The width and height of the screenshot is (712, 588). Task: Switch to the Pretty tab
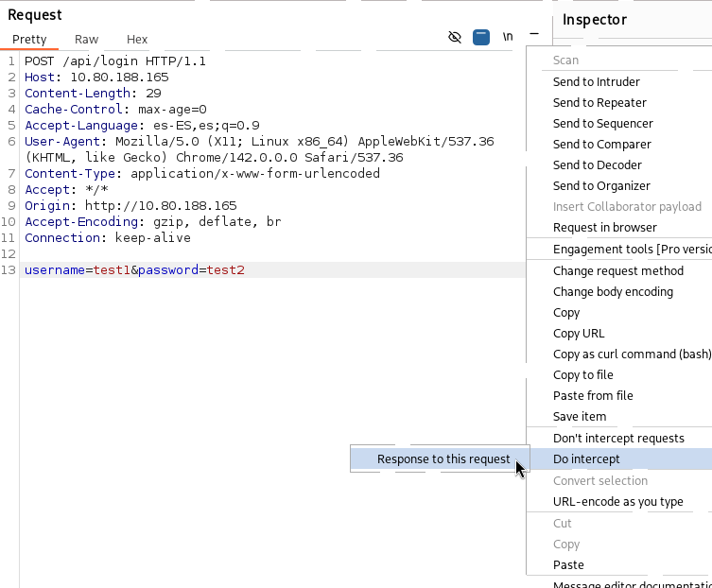tap(29, 40)
